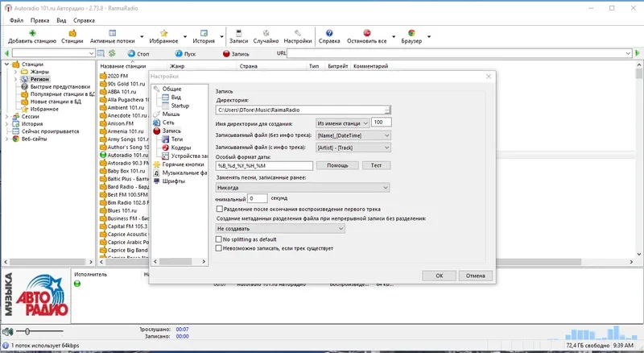Select Регион in stations tree
The image size is (644, 353).
(39, 79)
